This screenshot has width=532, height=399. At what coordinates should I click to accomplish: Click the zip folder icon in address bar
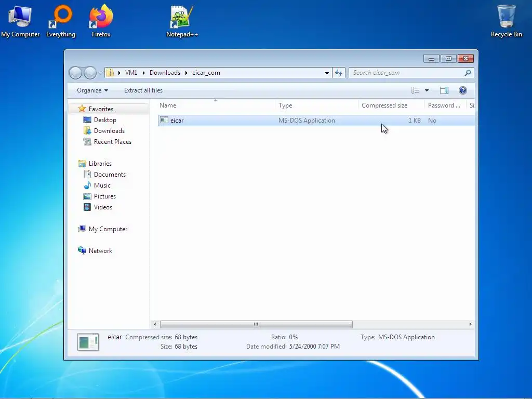tap(110, 73)
